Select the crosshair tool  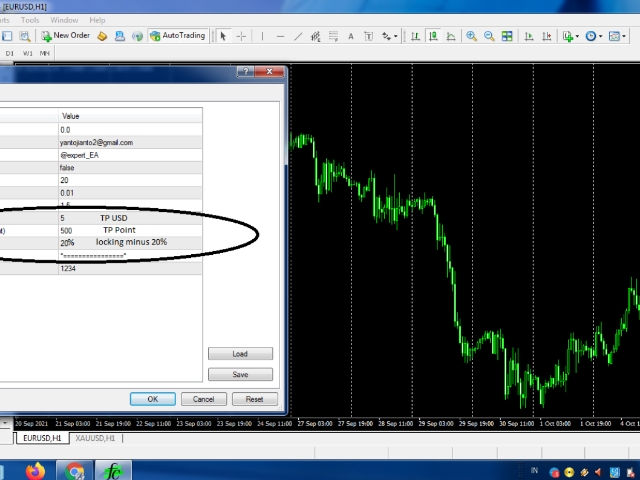(241, 36)
